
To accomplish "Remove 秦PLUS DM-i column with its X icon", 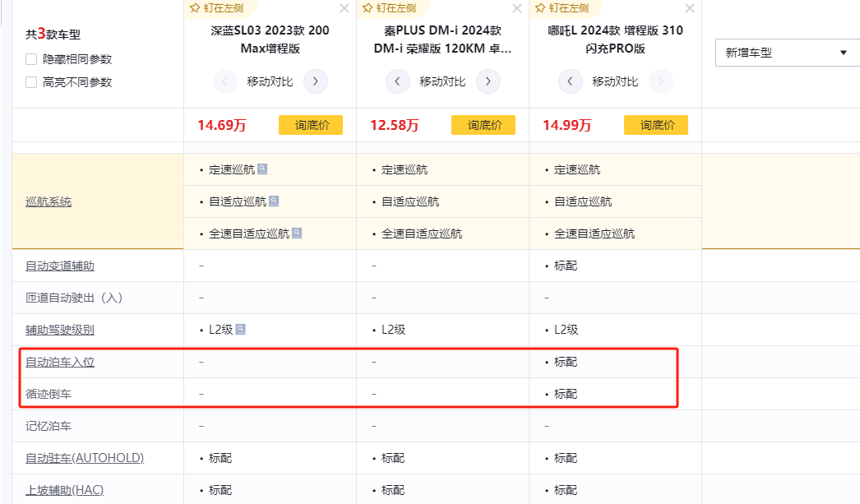I will [x=517, y=8].
